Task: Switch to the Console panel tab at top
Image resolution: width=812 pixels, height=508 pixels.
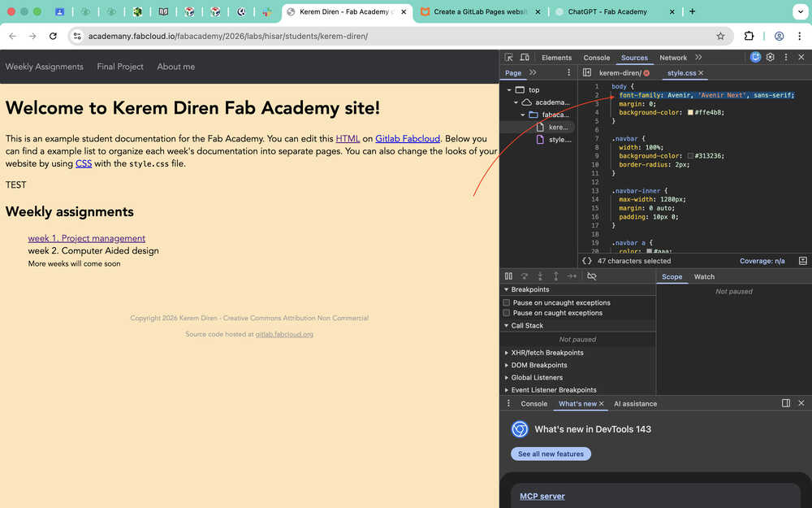Action: pos(597,58)
